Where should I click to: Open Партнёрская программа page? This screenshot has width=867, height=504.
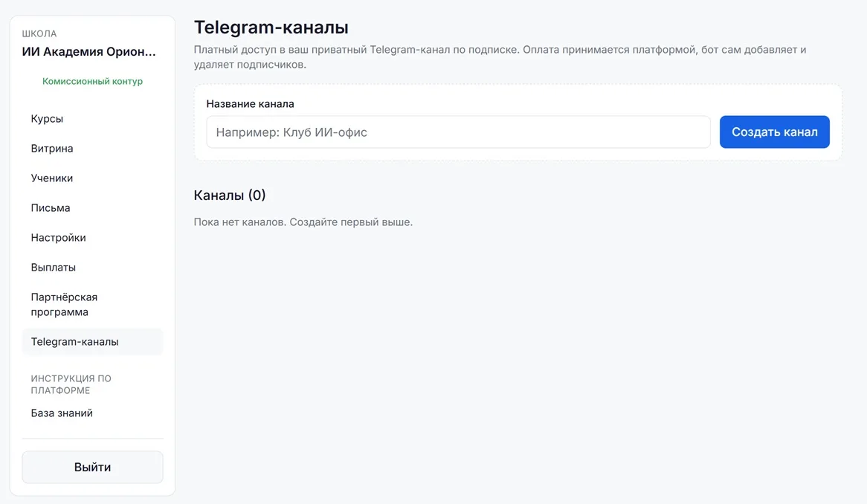92,305
